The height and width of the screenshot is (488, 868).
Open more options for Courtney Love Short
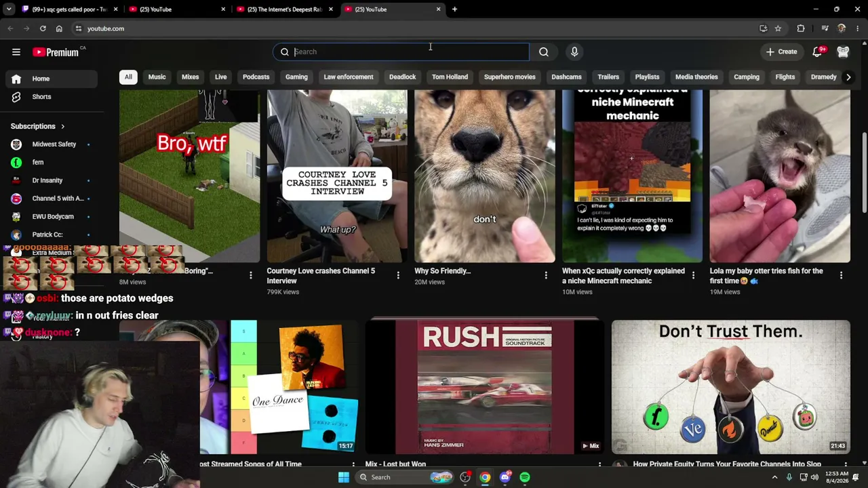[x=398, y=275]
